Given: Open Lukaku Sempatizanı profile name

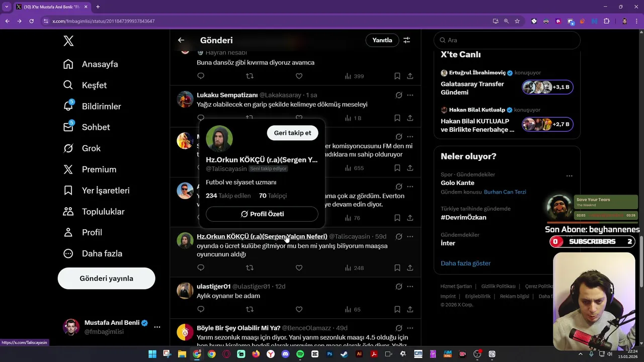Looking at the screenshot, I should 227,95.
